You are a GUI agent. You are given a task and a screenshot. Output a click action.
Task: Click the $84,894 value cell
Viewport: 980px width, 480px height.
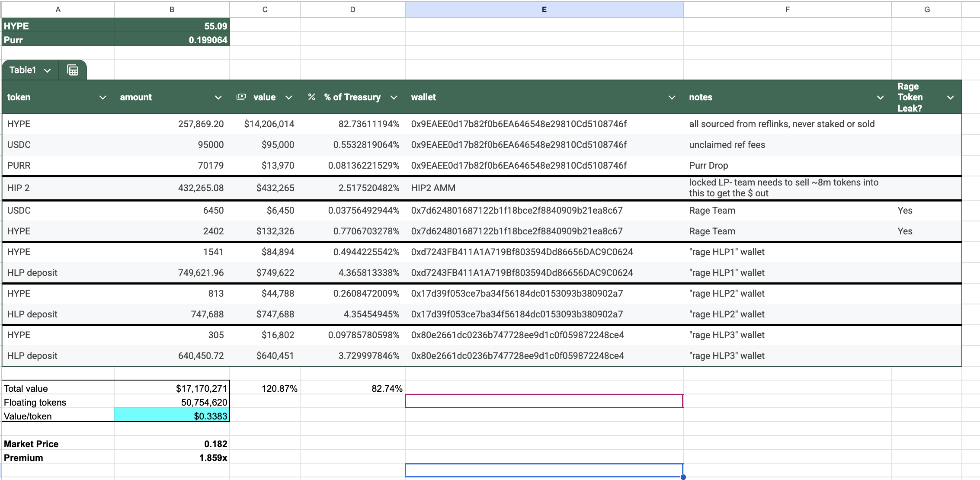[265, 252]
